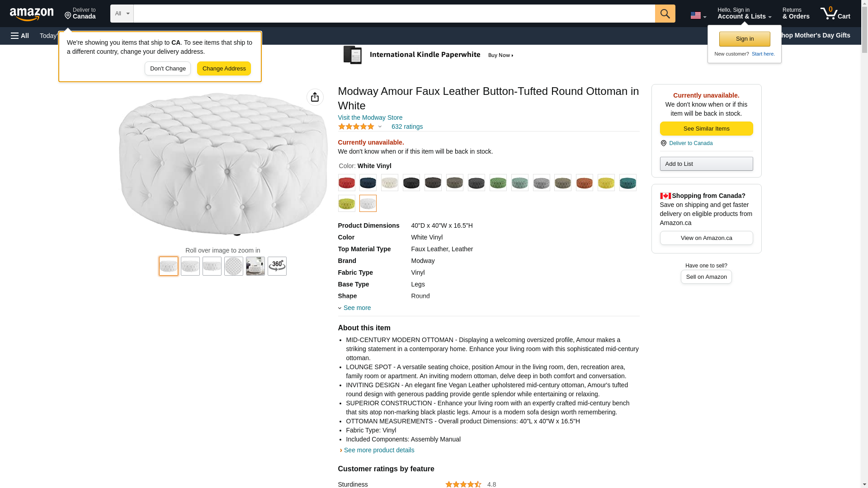Open the All hamburger menu
This screenshot has width=868, height=488.
coord(20,36)
